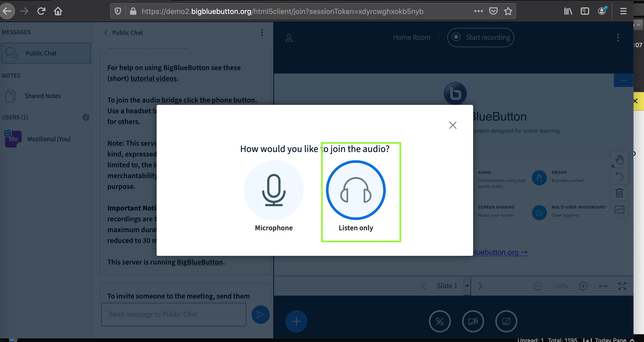Bookmark this page with the star

tap(508, 11)
